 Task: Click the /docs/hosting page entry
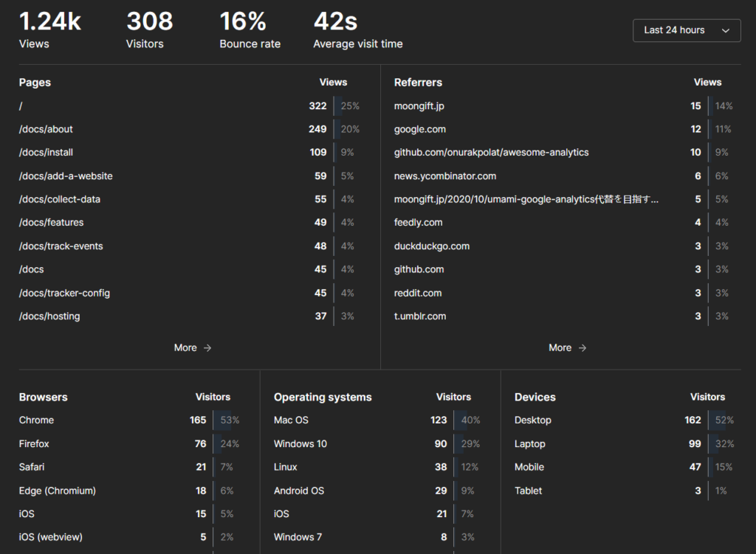pyautogui.click(x=49, y=316)
